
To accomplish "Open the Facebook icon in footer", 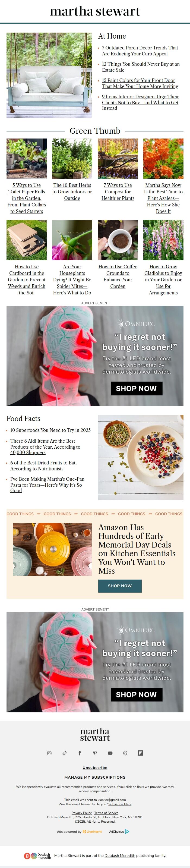I will pyautogui.click(x=80, y=753).
